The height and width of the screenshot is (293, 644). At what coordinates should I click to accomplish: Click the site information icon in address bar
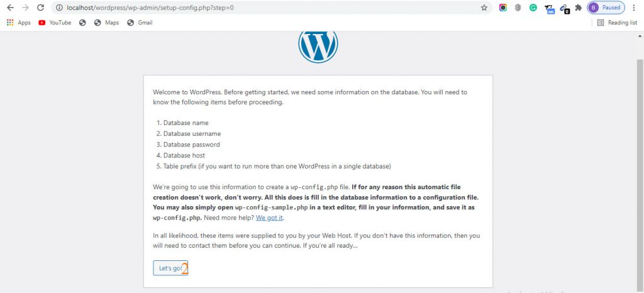(x=59, y=8)
